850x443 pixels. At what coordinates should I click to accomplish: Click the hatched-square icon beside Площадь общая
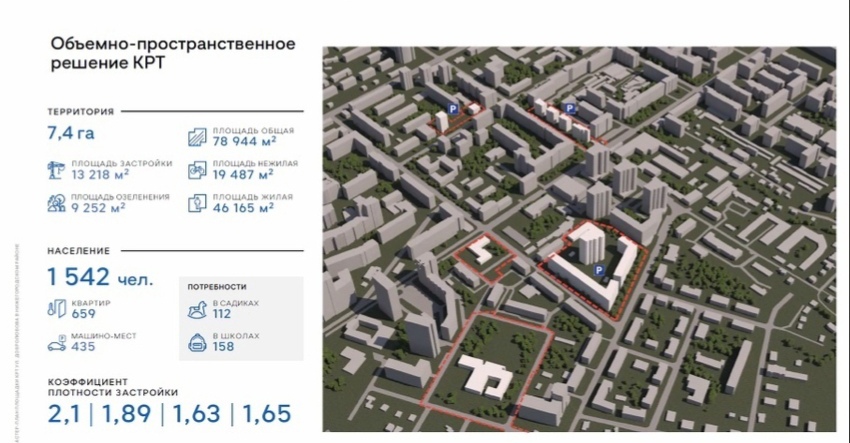coord(197,137)
